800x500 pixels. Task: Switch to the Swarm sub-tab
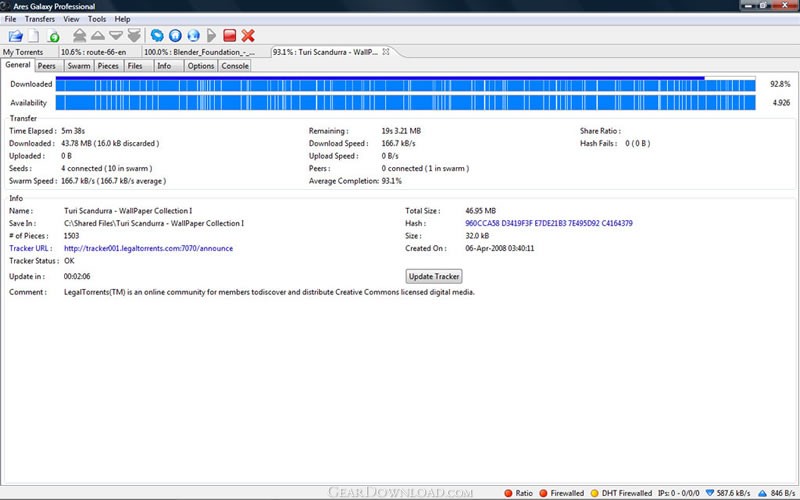79,66
